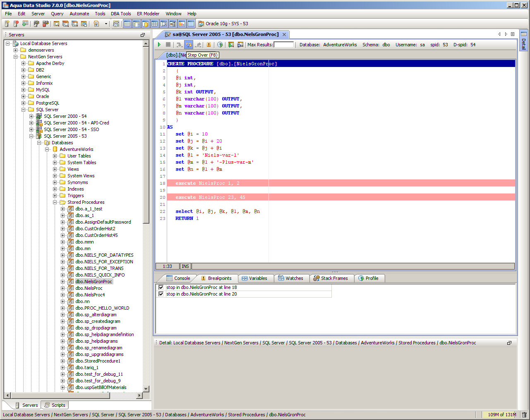The height and width of the screenshot is (420, 530).
Task: Open the vertical Detail side tab
Action: [x=524, y=41]
